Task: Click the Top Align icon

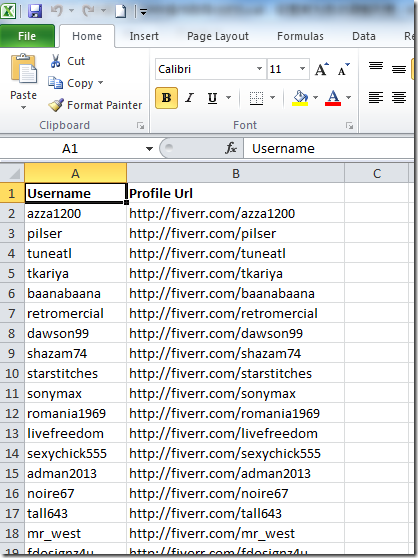Action: click(x=376, y=67)
